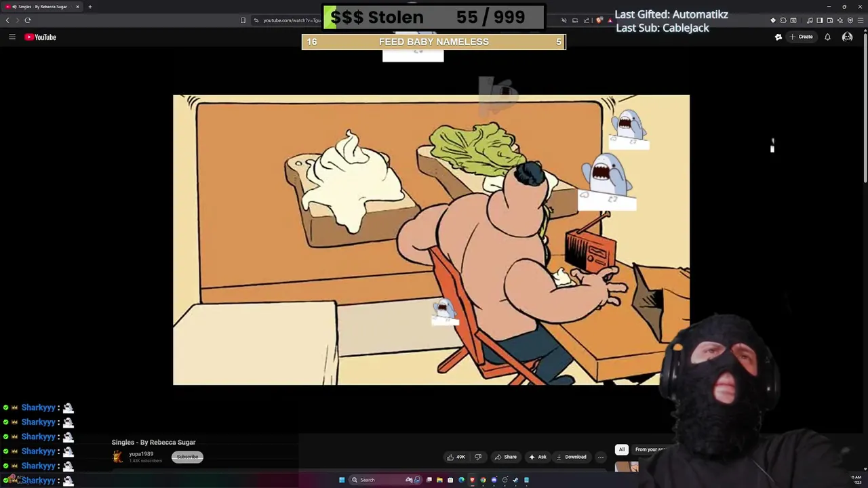Open Discord from the taskbar
Screen dimensions: 868x488
click(x=494, y=480)
